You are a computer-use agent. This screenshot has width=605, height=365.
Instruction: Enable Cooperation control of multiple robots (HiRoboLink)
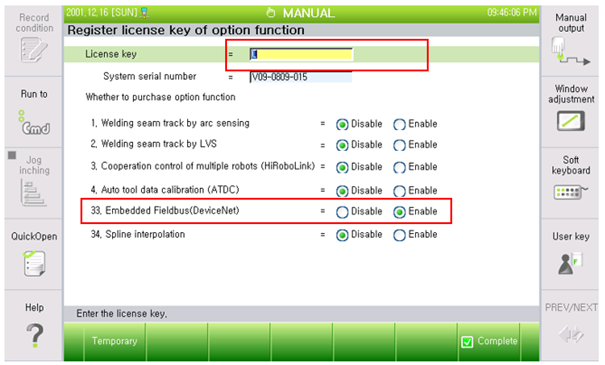pyautogui.click(x=399, y=167)
